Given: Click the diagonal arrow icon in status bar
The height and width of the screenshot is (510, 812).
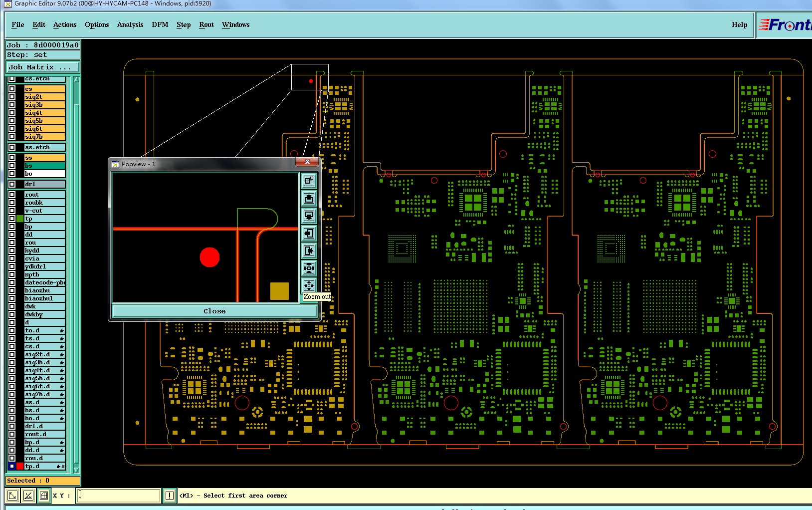Looking at the screenshot, I should point(12,496).
